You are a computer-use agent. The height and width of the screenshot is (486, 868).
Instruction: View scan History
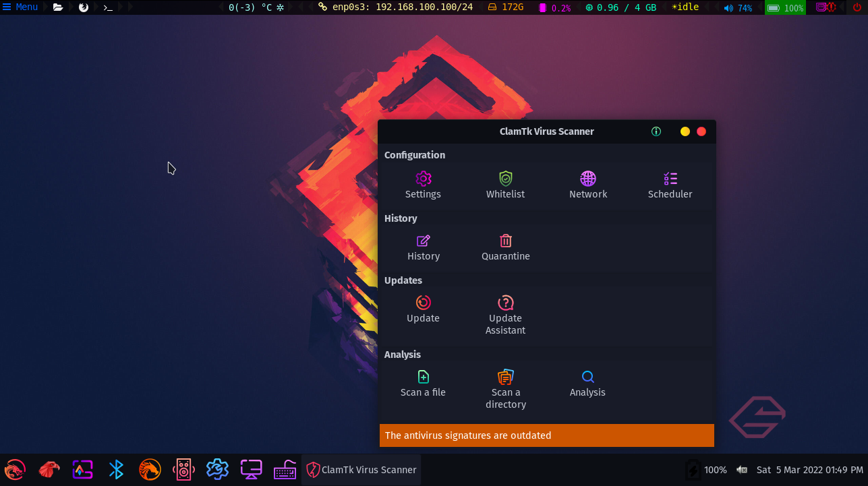point(423,247)
